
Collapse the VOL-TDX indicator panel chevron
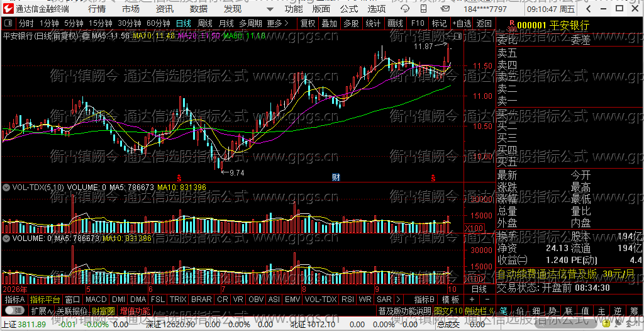[6, 187]
